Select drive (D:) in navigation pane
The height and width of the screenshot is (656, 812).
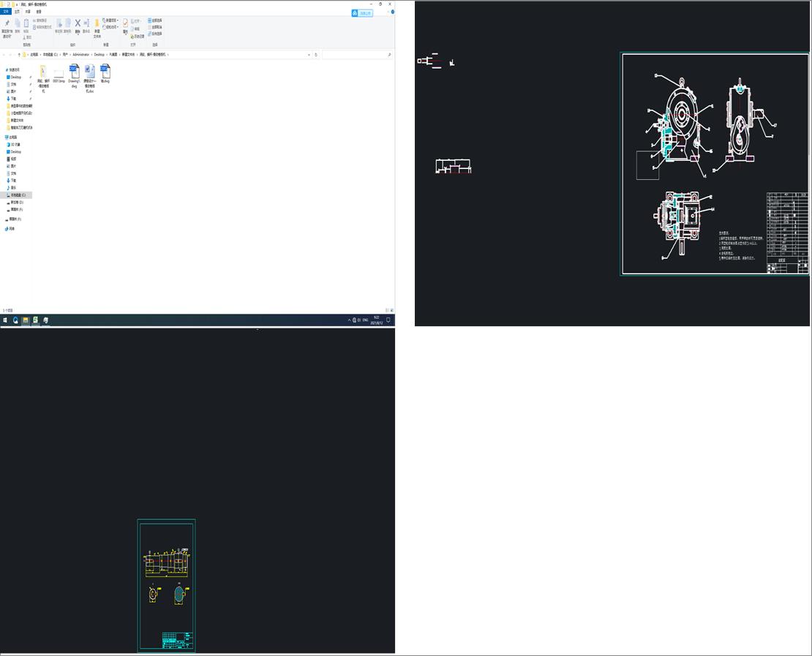(15, 203)
